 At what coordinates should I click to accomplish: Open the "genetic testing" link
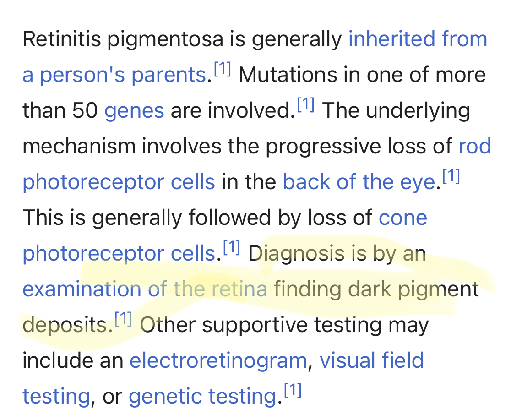point(203,397)
